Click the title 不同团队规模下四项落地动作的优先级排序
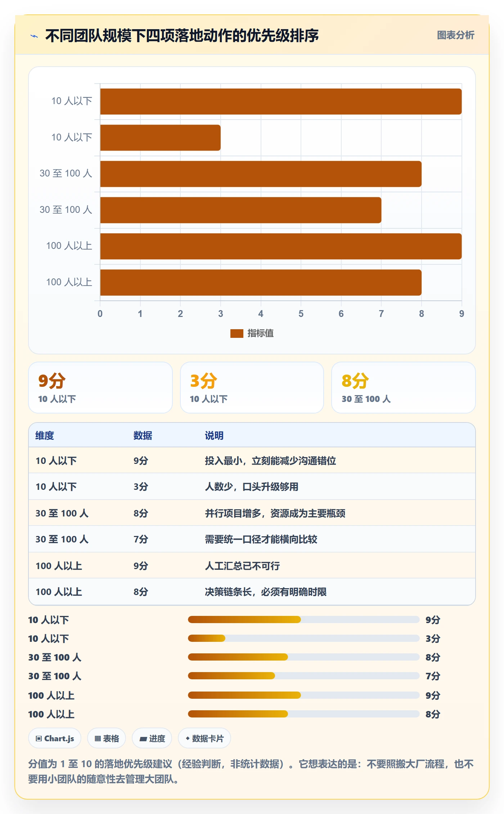 click(182, 36)
